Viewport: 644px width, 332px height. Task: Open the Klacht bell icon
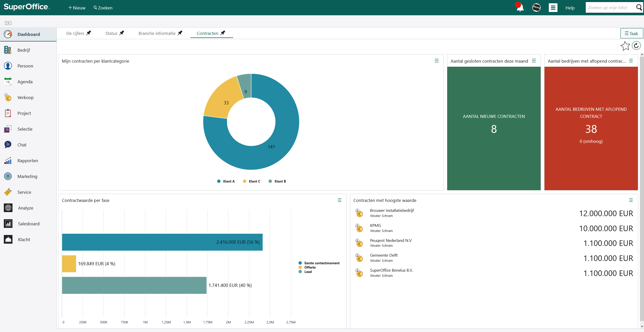click(8, 239)
